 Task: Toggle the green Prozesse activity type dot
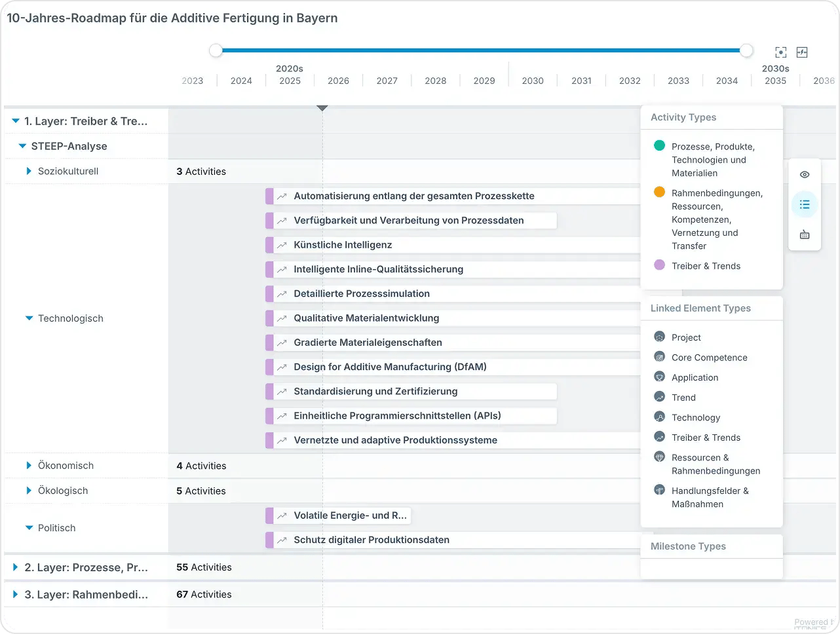(x=659, y=145)
